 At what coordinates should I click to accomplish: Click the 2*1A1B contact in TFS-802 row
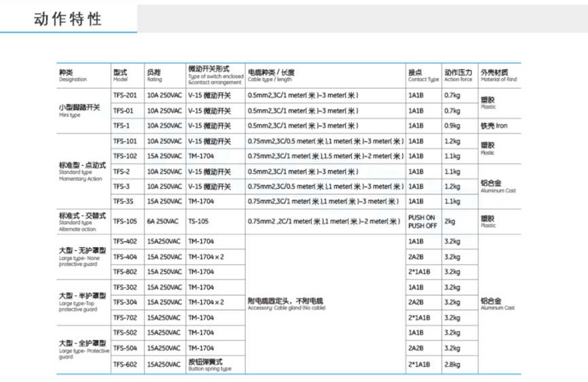[x=419, y=272]
